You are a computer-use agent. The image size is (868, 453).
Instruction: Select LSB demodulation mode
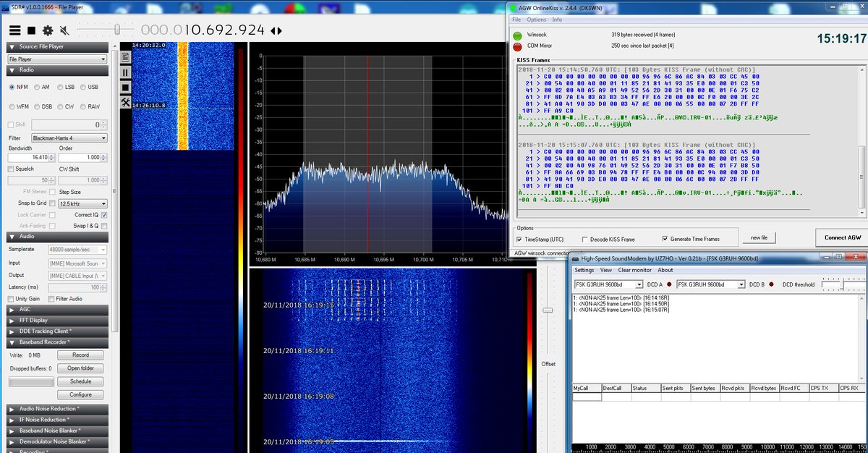pos(67,87)
